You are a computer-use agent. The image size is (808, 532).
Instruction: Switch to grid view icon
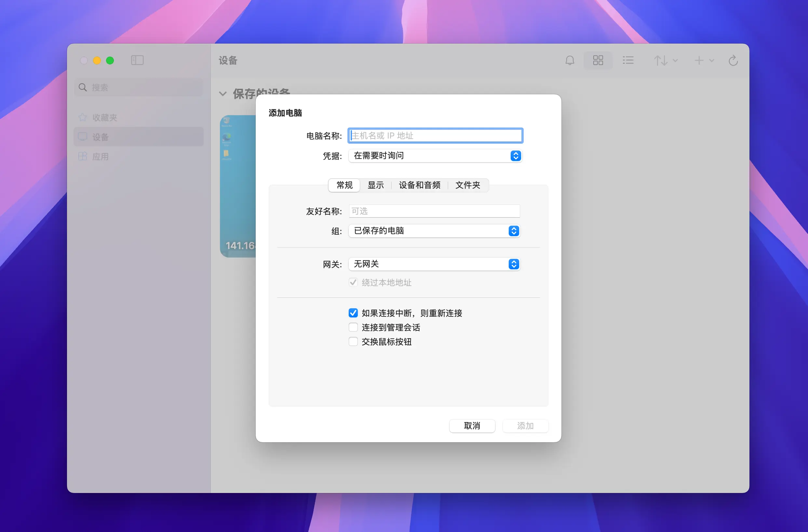(x=598, y=60)
